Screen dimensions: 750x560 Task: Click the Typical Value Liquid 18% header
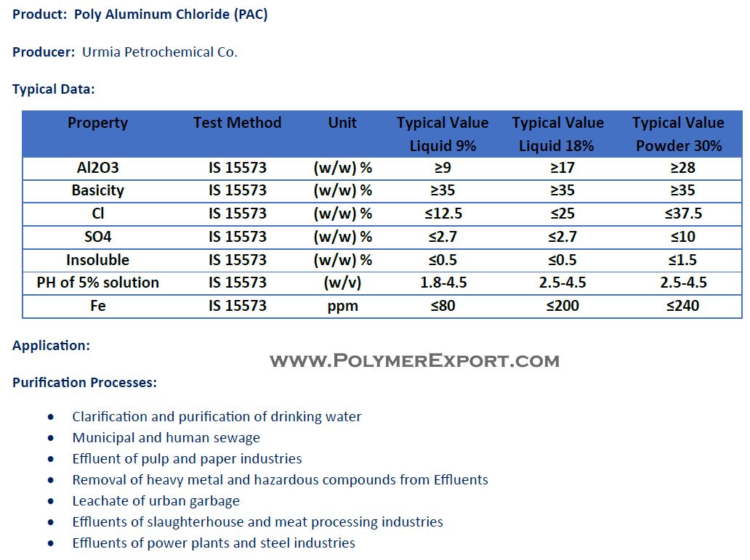[x=557, y=134]
